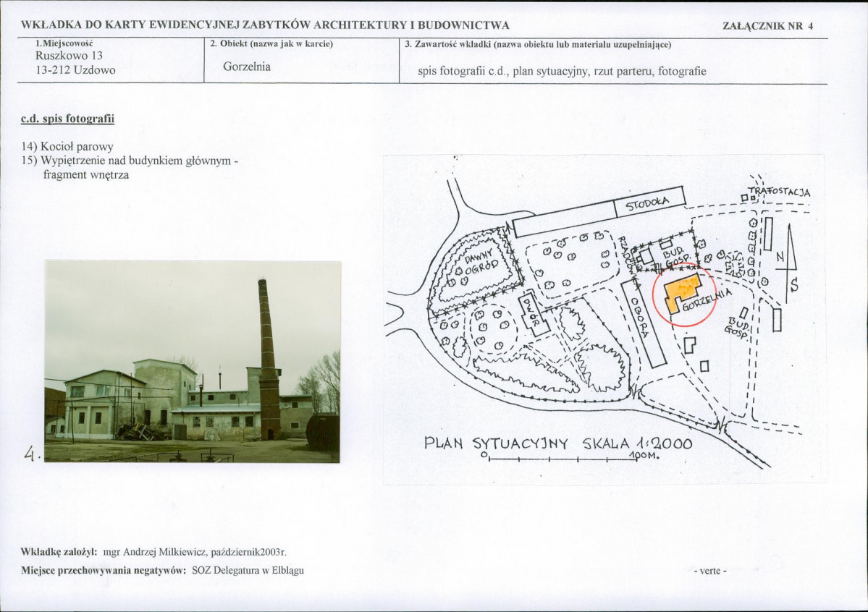Screen dimensions: 868x612
Task: Select item '15) Wypiętrzenie nad budynkiem głównym'
Action: [x=130, y=161]
